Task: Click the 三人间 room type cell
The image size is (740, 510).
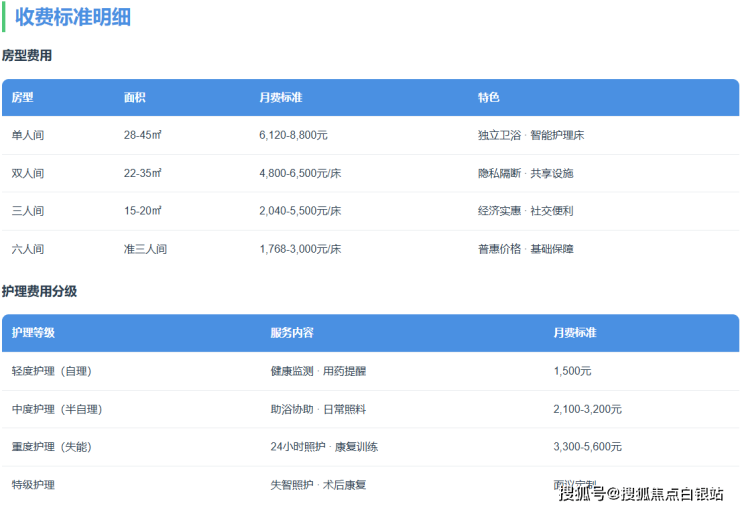Action: (28, 211)
